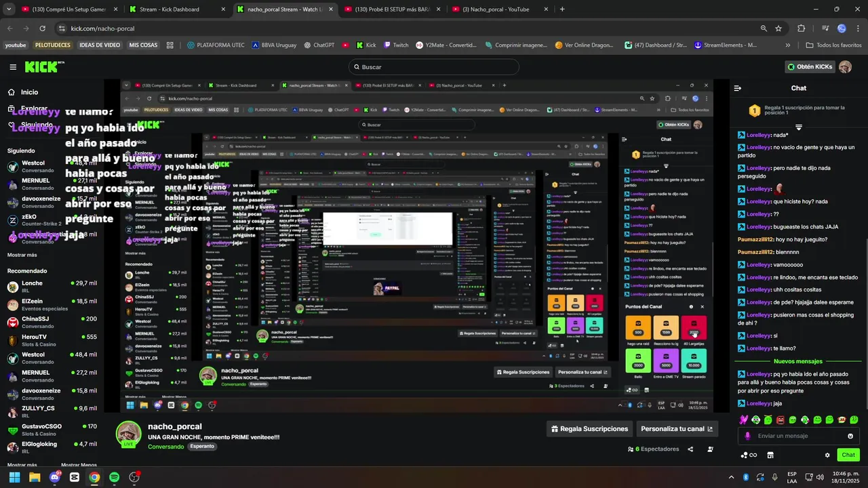
Task: Insert the purple streaked emote
Action: click(x=744, y=420)
